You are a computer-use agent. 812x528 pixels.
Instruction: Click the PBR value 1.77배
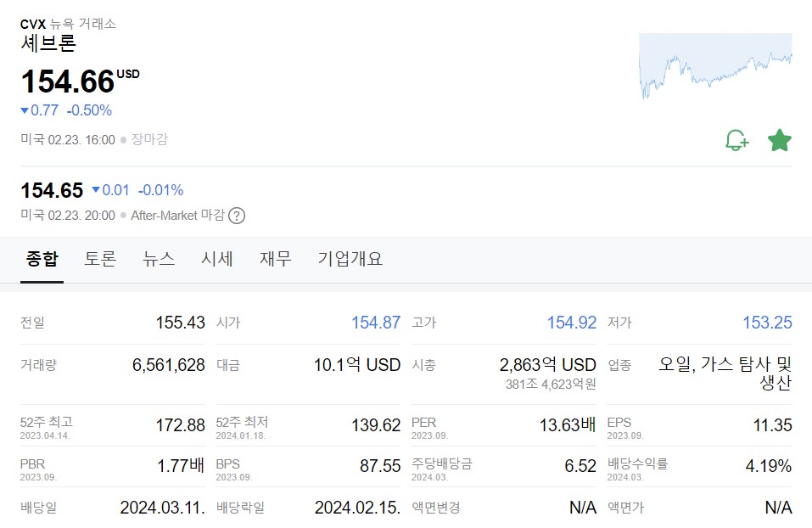pos(181,465)
